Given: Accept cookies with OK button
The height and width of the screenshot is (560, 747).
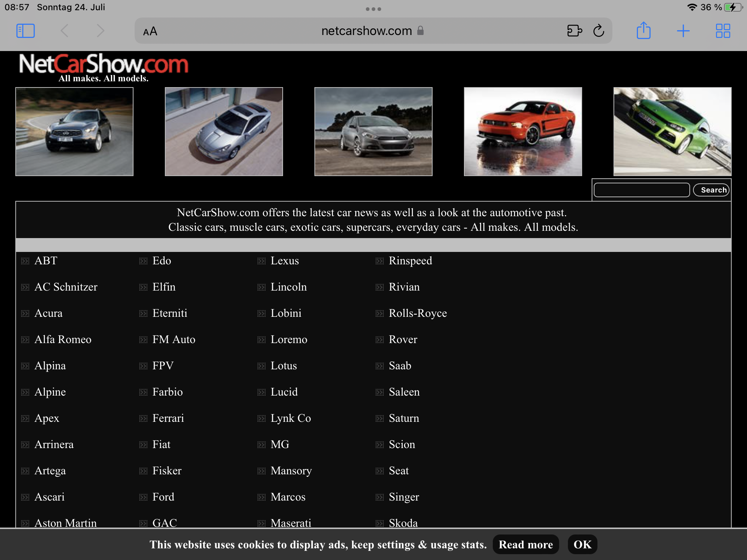Looking at the screenshot, I should (x=582, y=544).
